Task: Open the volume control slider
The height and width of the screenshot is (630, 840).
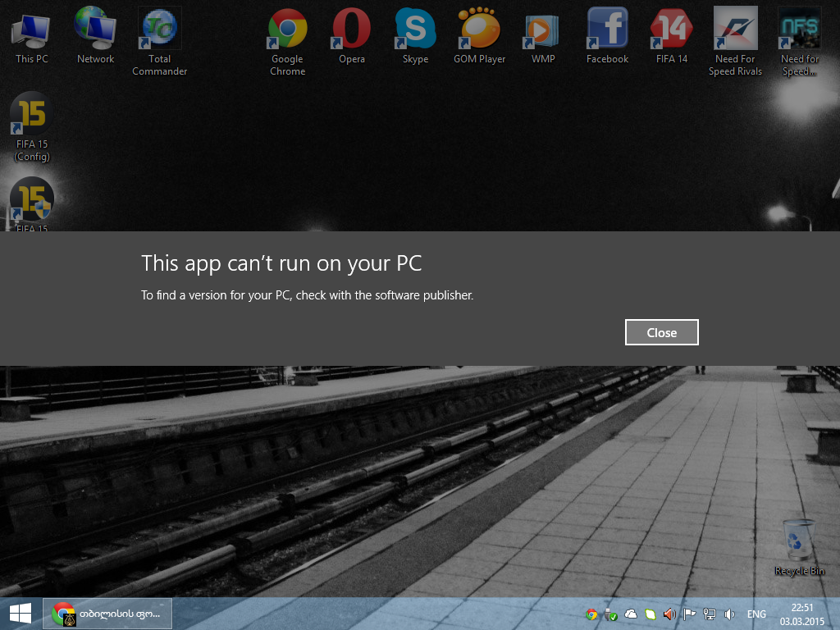Action: point(728,614)
